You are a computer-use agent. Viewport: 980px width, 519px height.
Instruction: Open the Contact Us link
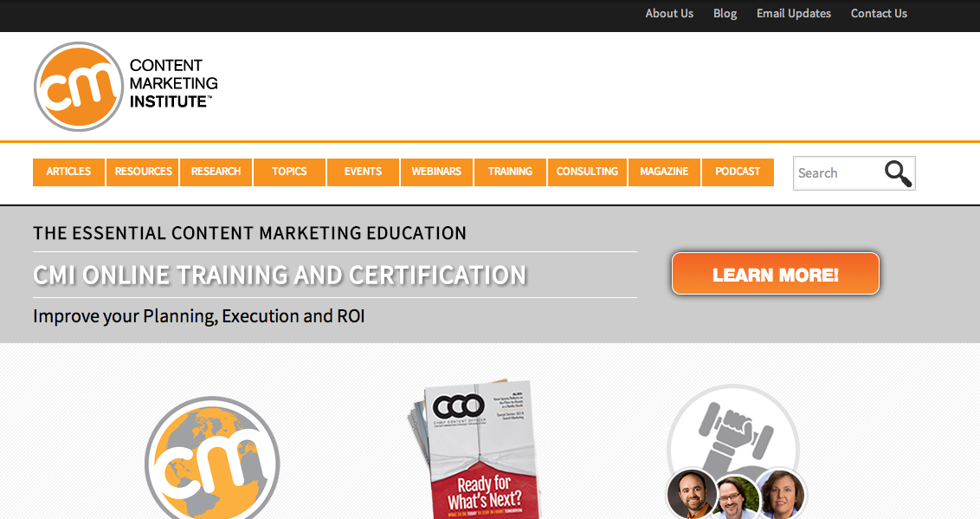879,13
